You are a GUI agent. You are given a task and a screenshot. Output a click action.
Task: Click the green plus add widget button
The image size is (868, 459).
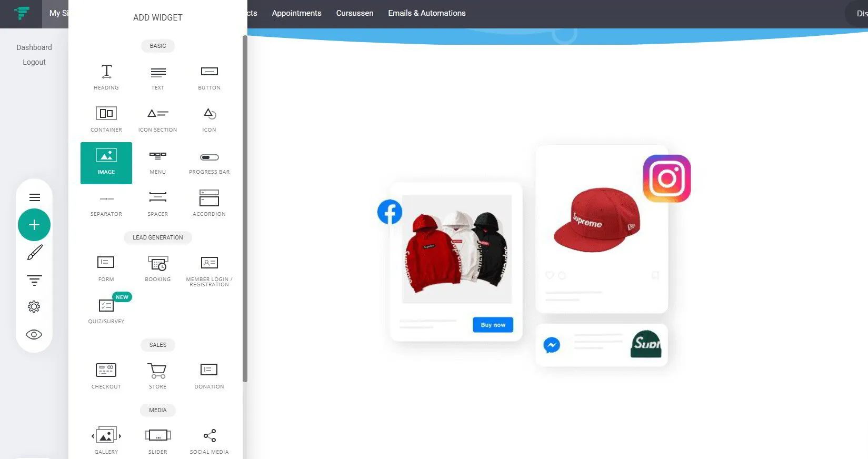34,225
